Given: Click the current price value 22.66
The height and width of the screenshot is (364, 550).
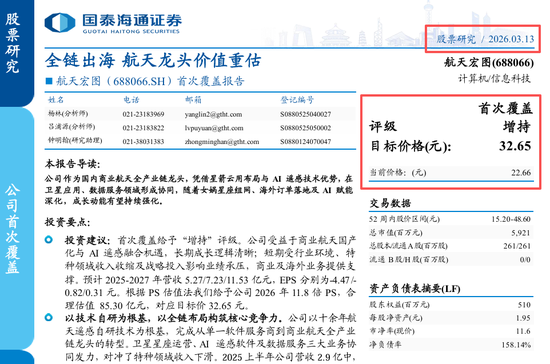Looking at the screenshot, I should [x=521, y=173].
